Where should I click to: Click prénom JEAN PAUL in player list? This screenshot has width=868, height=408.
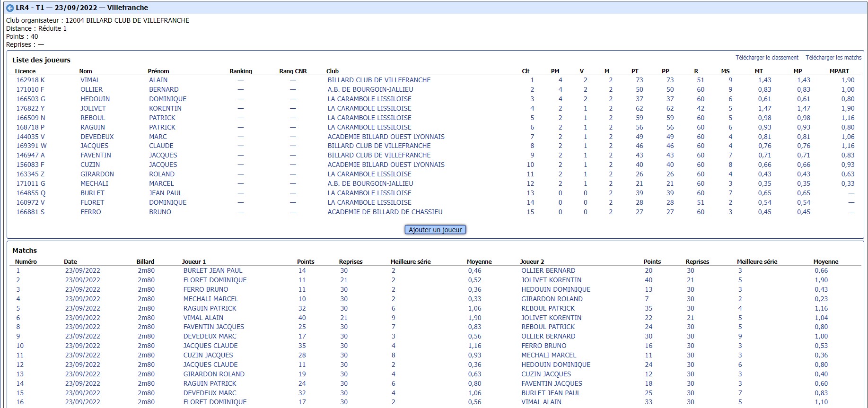166,193
